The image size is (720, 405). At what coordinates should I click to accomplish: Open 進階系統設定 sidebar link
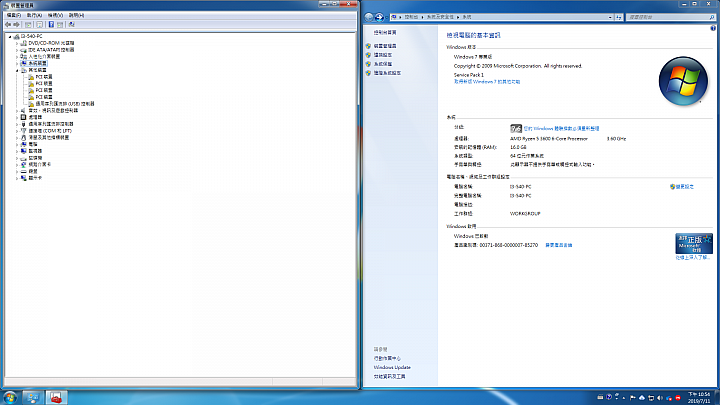pyautogui.click(x=387, y=73)
